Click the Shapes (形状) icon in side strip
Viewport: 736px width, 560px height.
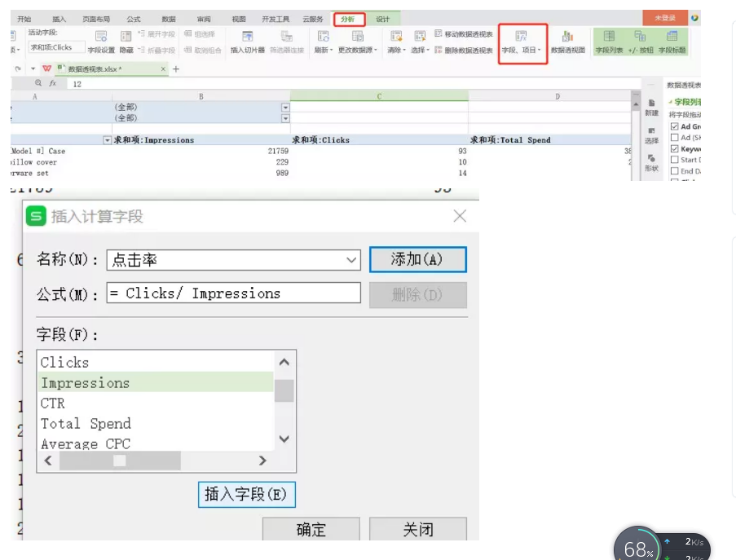pyautogui.click(x=651, y=158)
